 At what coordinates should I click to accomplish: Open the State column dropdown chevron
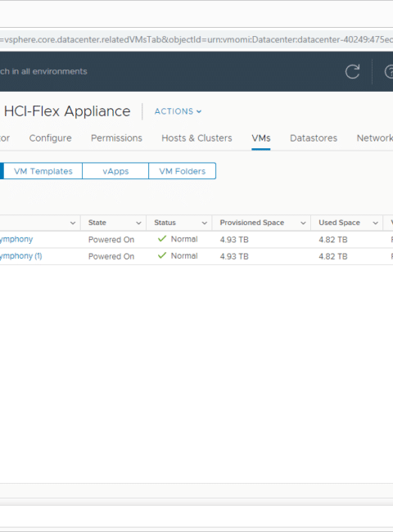pyautogui.click(x=138, y=223)
